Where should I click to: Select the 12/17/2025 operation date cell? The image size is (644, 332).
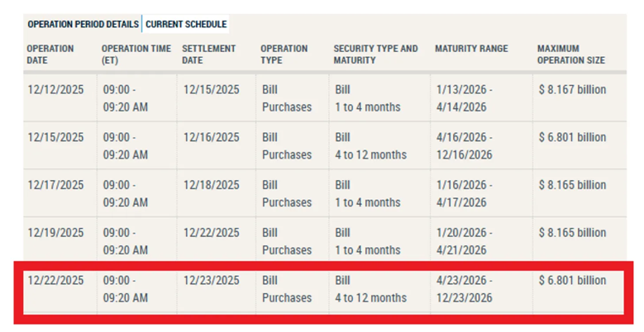56,186
